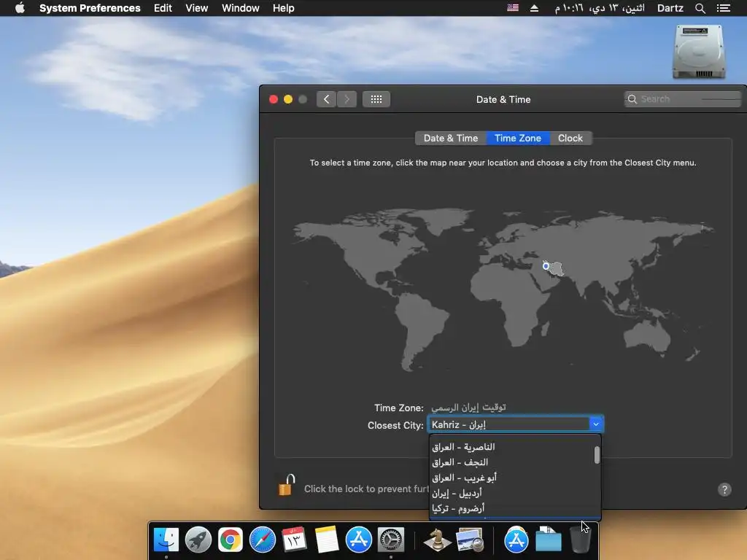Viewport: 747px width, 560px height.
Task: Click the US flag input source icon
Action: point(513,7)
